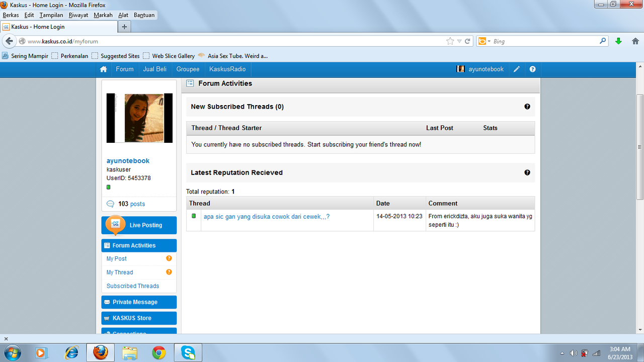The width and height of the screenshot is (644, 362).
Task: Open Tampilan menu
Action: (51, 15)
